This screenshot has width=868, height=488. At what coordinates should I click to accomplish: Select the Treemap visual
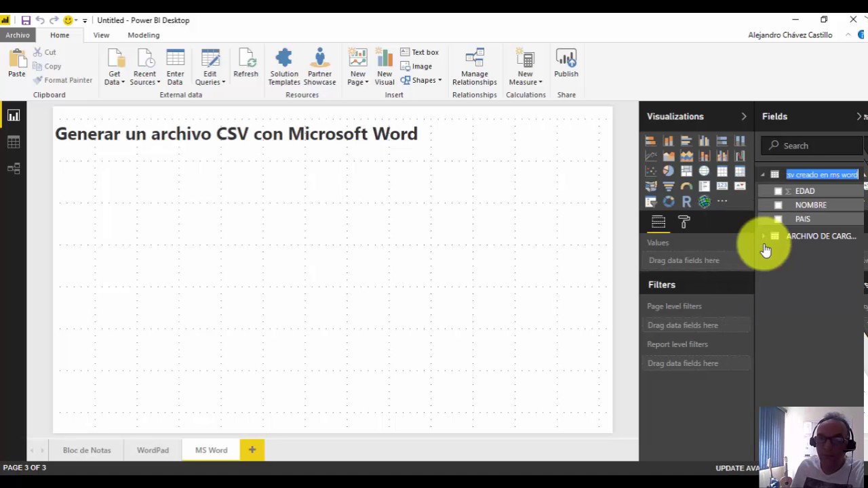686,171
